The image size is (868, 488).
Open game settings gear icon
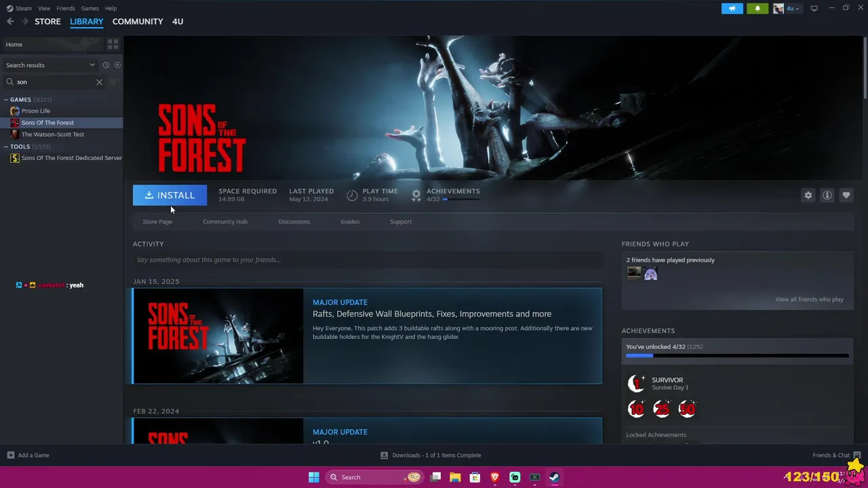click(x=808, y=195)
